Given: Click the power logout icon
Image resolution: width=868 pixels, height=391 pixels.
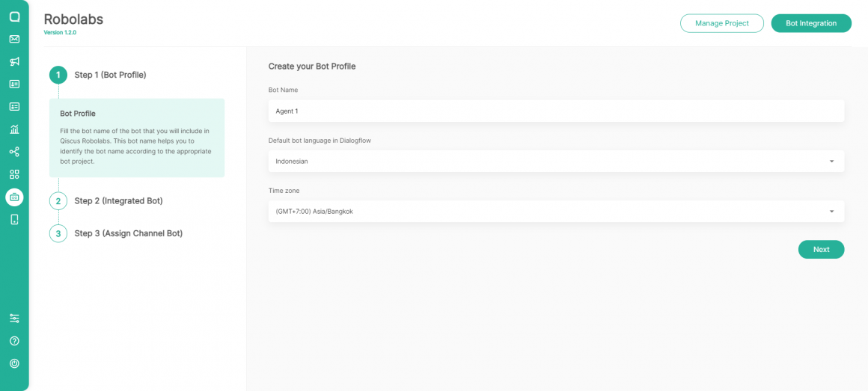Looking at the screenshot, I should (x=14, y=363).
